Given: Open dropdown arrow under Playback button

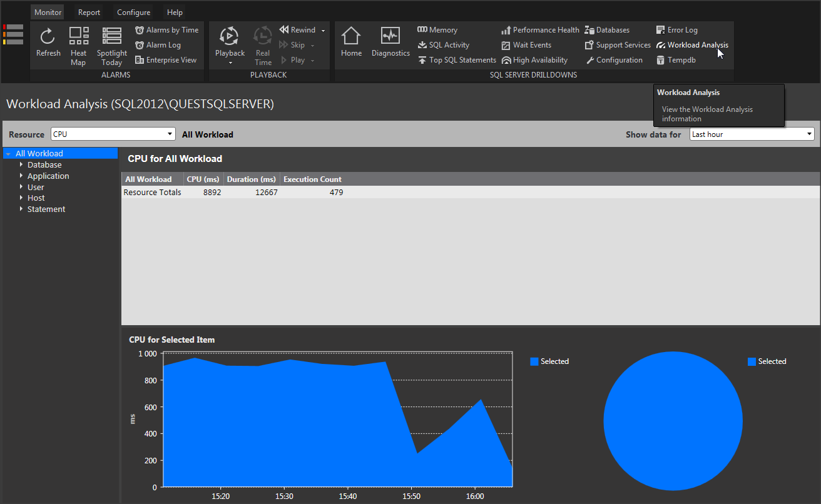Looking at the screenshot, I should coord(230,63).
